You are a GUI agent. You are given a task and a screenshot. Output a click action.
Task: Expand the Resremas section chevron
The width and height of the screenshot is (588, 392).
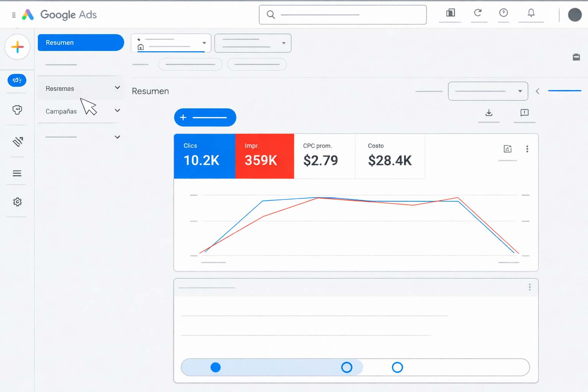[118, 88]
